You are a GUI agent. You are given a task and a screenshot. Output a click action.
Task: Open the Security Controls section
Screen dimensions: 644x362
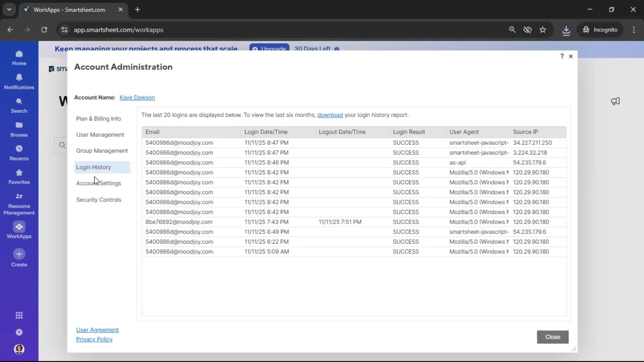(99, 200)
